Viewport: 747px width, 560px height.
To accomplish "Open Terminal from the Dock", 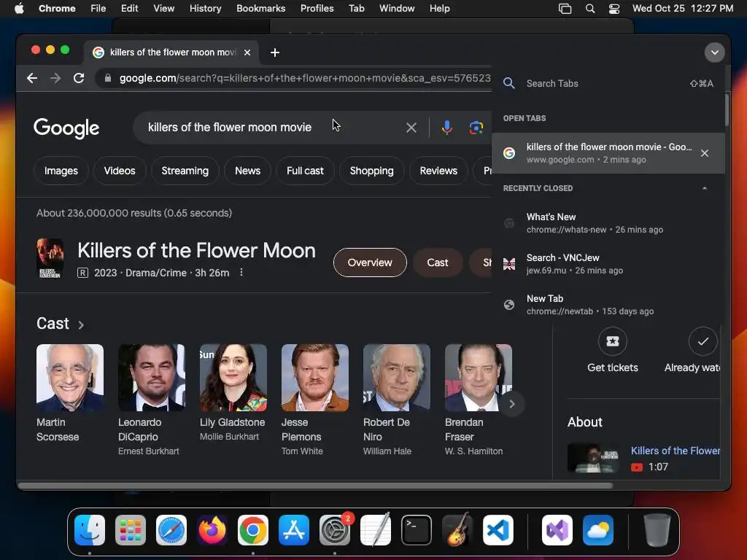I will (417, 530).
